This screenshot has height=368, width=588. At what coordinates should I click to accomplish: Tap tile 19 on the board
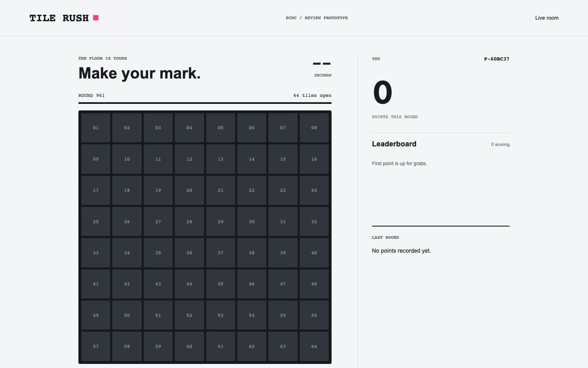tap(158, 190)
